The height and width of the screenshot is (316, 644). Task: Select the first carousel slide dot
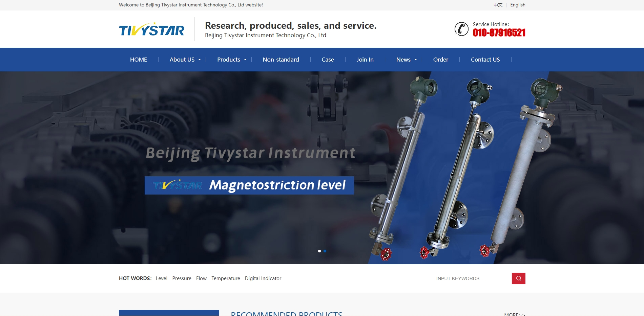(x=319, y=251)
